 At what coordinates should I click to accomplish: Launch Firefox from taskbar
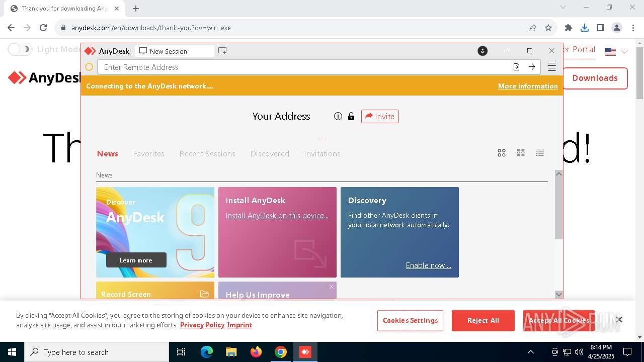coord(256,352)
